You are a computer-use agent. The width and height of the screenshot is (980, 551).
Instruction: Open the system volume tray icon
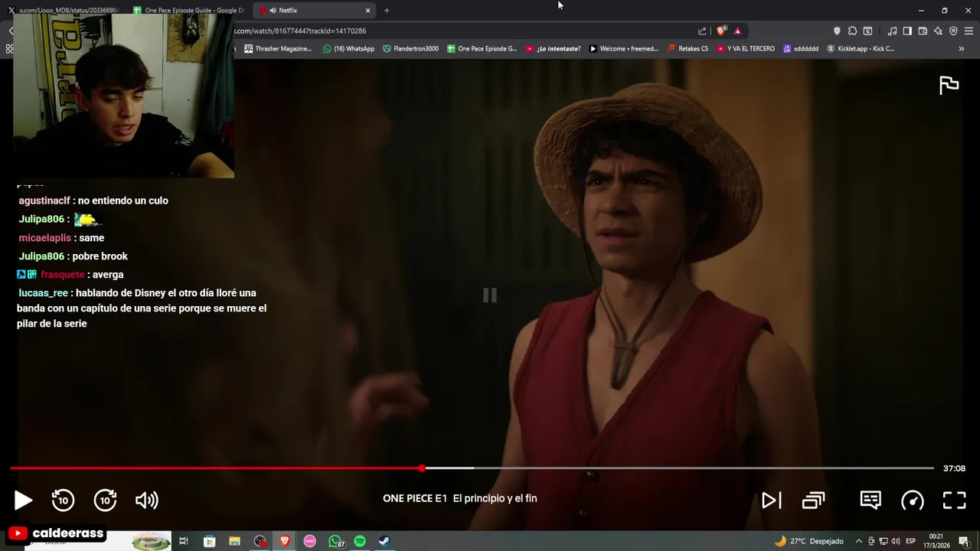pyautogui.click(x=895, y=541)
